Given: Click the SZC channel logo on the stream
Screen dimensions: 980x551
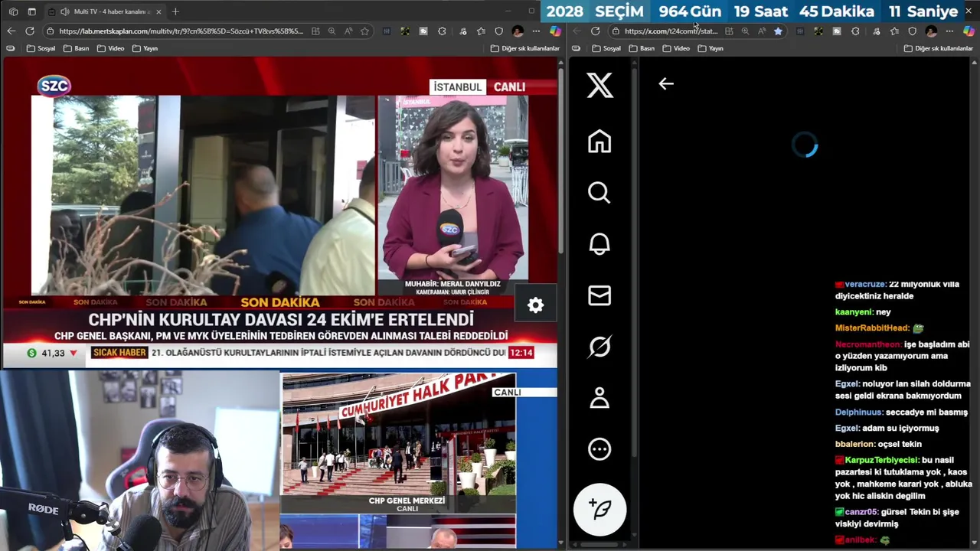Looking at the screenshot, I should click(x=54, y=86).
